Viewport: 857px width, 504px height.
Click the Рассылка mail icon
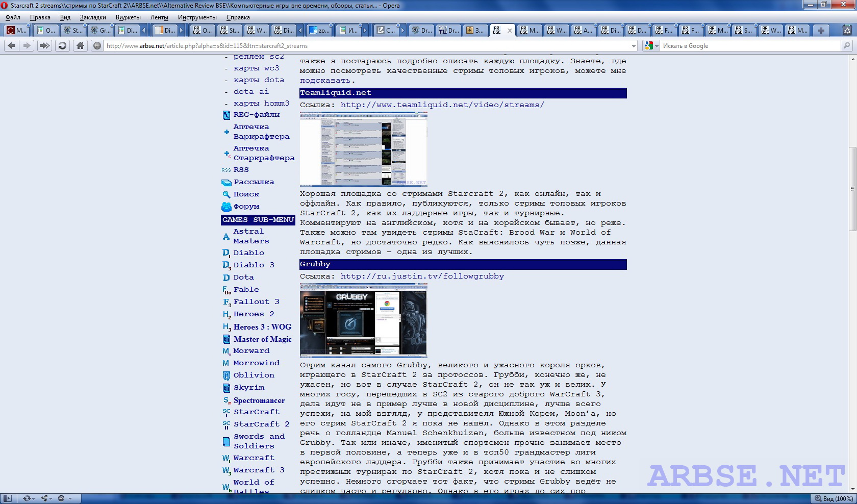(226, 183)
